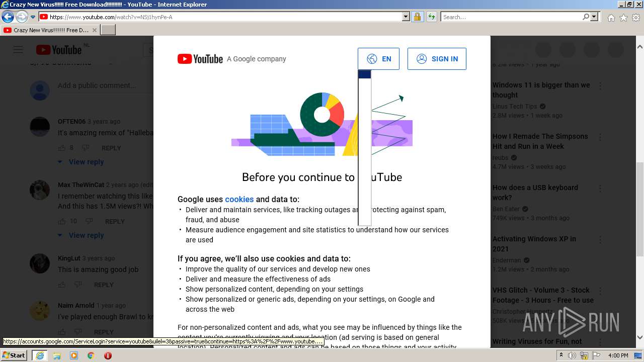Close the Crazy New Virus tab
Image resolution: width=644 pixels, height=362 pixels.
(95, 30)
